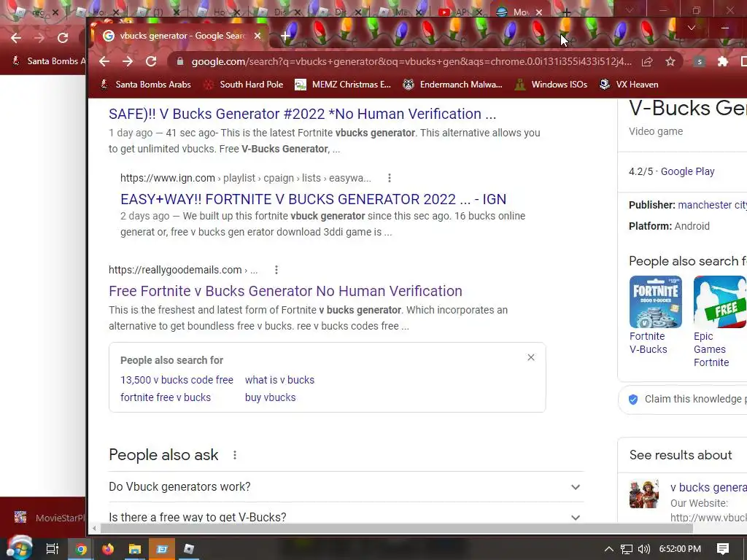Click the MovieStarPl download item in the background window
The image size is (747, 560).
49,518
